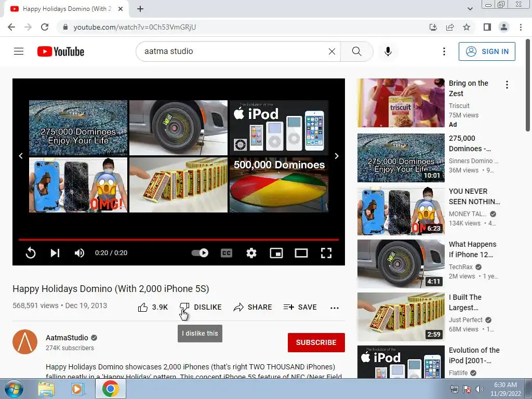Mute the video volume

click(x=79, y=253)
